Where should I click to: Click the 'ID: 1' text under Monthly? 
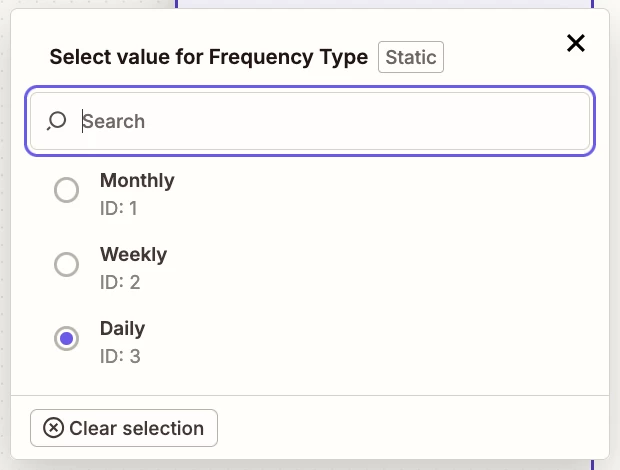pyautogui.click(x=119, y=207)
